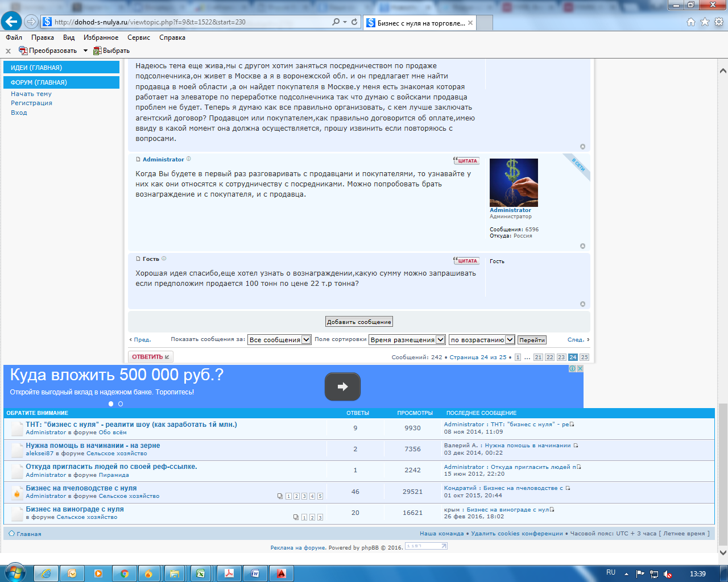728x582 pixels.
Task: Expand the 'Все сообщения' dropdown
Action: point(306,340)
